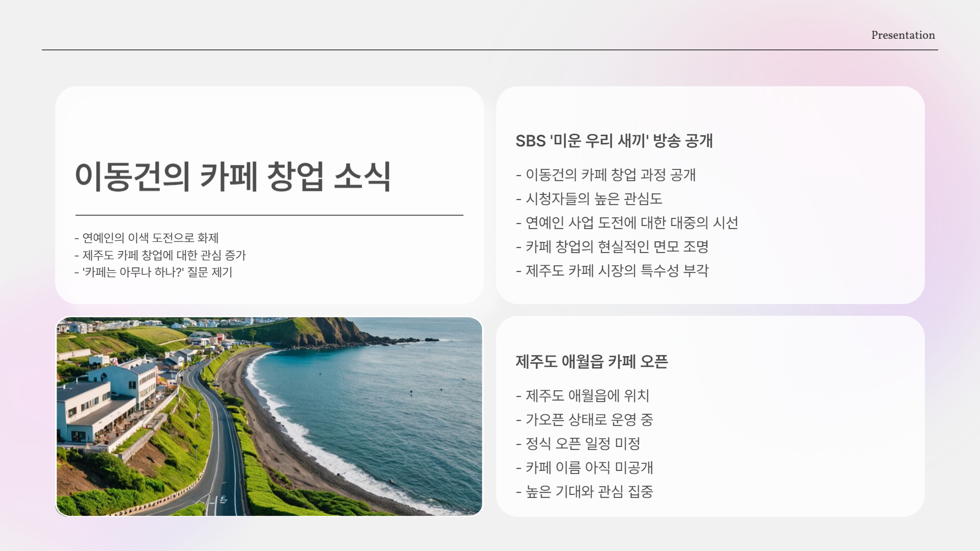This screenshot has height=551, width=980.
Task: Select heading SBS '미운 우리 새끼' 방송 공개
Action: 614,141
